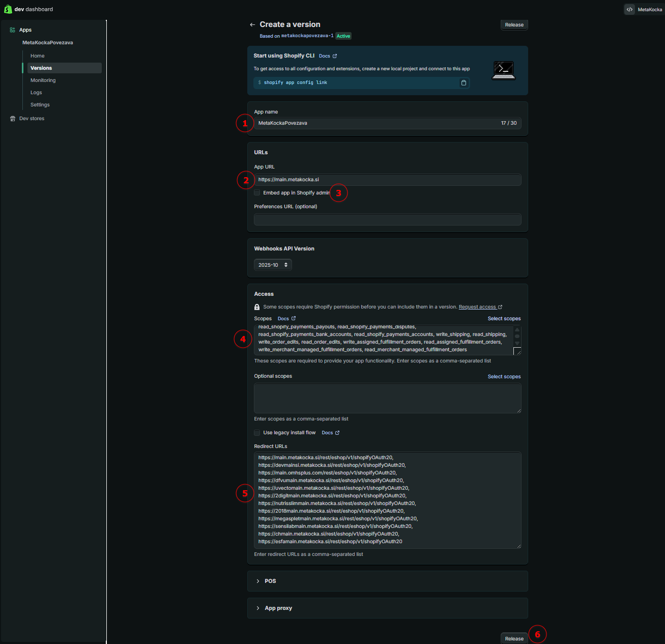Viewport: 665px width, 644px height.
Task: Open Dev stores in the sidebar
Action: point(32,119)
